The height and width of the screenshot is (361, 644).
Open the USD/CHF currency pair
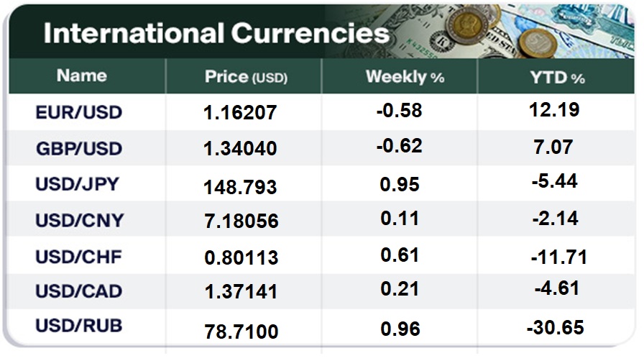pyautogui.click(x=78, y=257)
